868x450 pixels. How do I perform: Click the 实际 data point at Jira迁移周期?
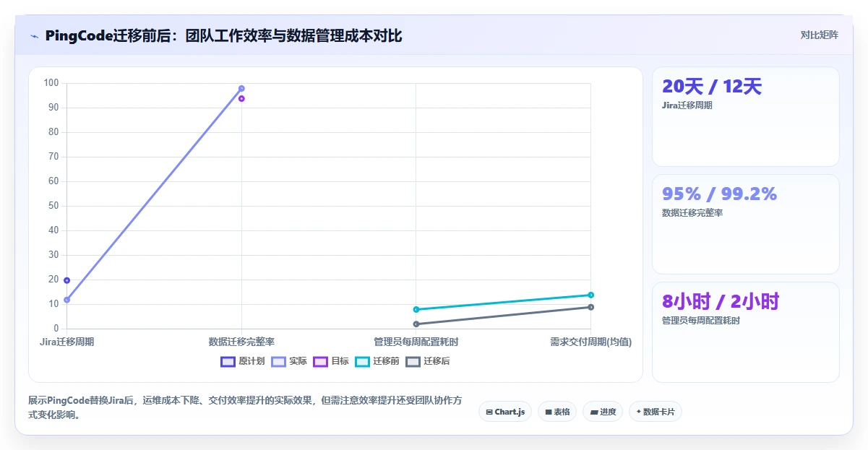coord(66,300)
